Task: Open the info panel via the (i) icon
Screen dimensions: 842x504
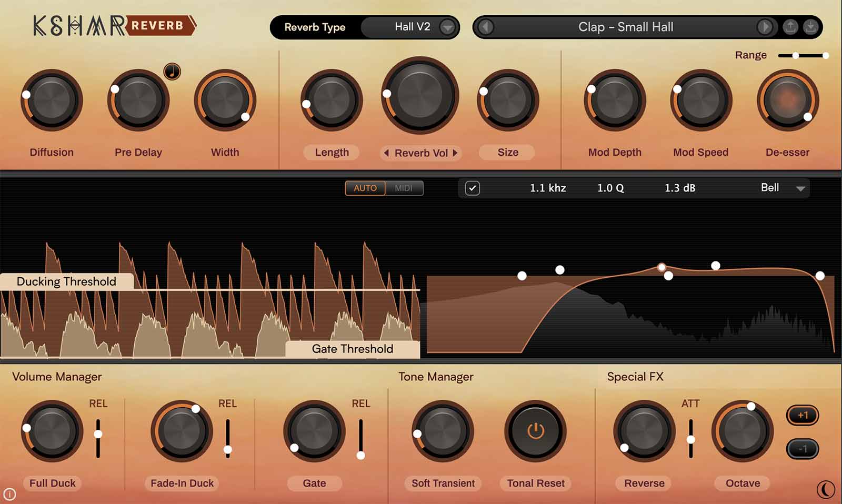Action: click(11, 495)
